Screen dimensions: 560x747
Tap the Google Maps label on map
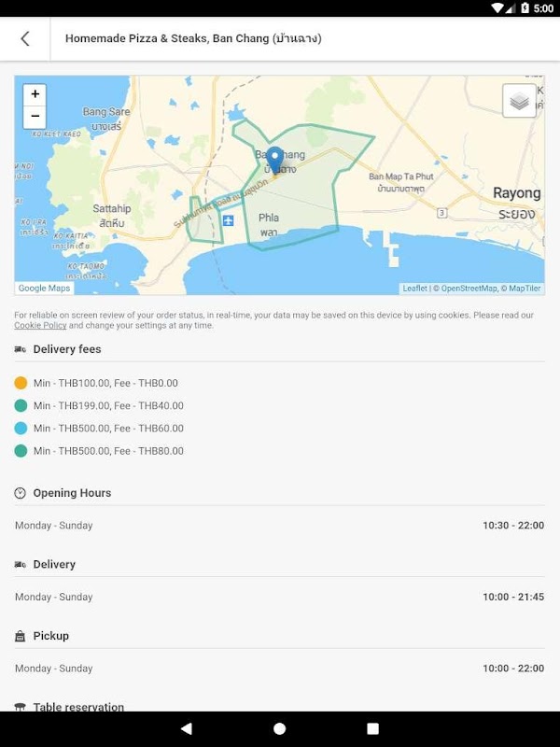(45, 289)
